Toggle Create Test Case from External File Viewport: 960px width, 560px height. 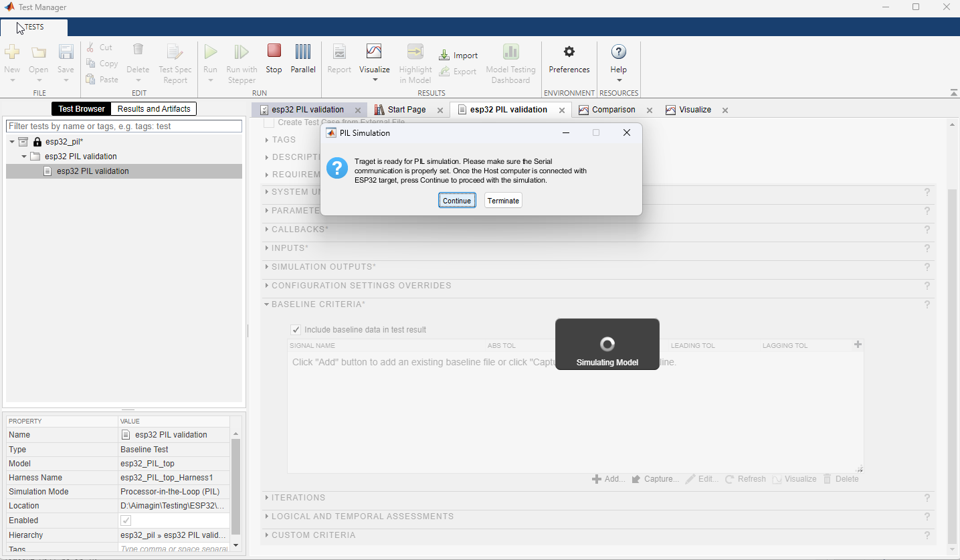269,122
